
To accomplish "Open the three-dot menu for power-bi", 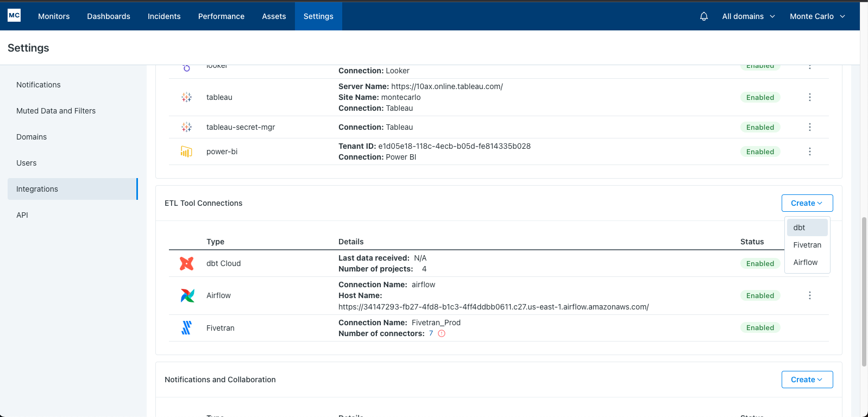I will tap(809, 151).
